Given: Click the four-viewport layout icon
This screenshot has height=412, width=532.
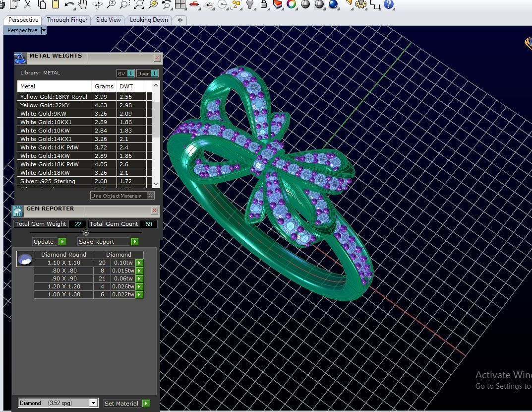Looking at the screenshot, I should pos(180,4).
